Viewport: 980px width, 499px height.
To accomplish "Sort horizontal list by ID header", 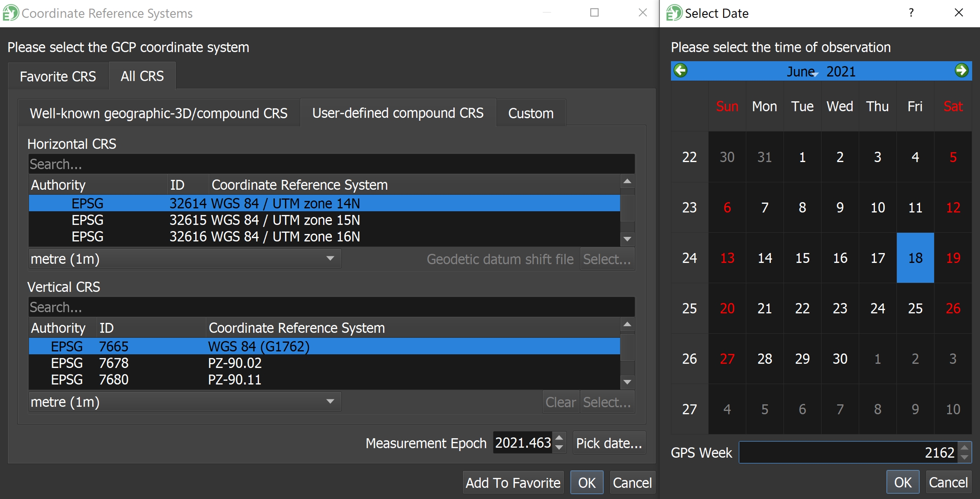I will click(x=188, y=185).
